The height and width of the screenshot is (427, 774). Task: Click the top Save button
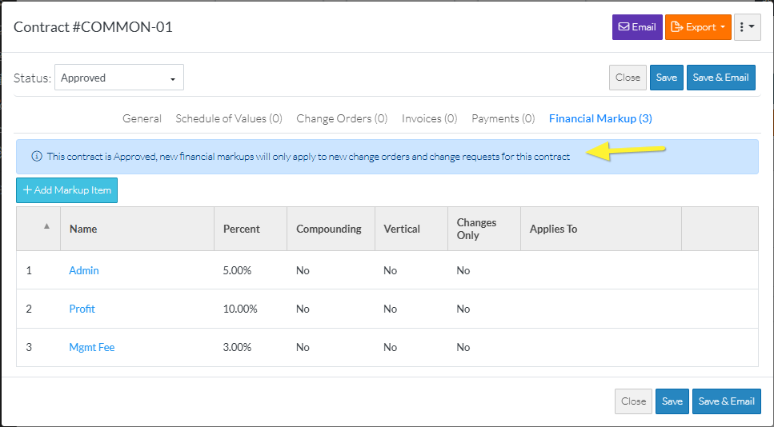coord(666,78)
